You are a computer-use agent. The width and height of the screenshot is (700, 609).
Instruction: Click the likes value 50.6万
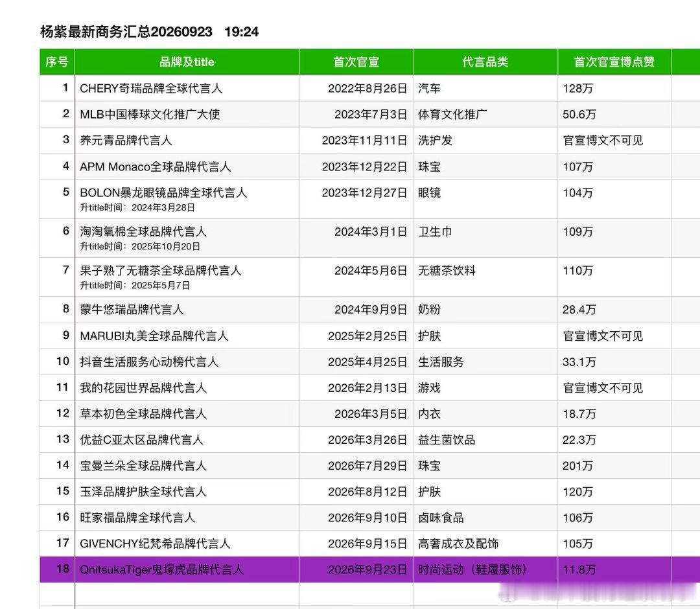tap(579, 114)
